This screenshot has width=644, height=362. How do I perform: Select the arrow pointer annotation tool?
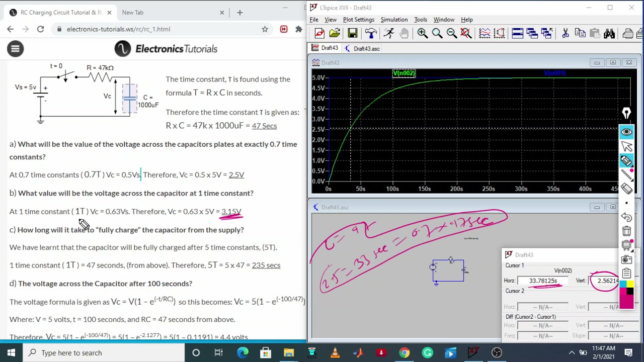tap(626, 146)
